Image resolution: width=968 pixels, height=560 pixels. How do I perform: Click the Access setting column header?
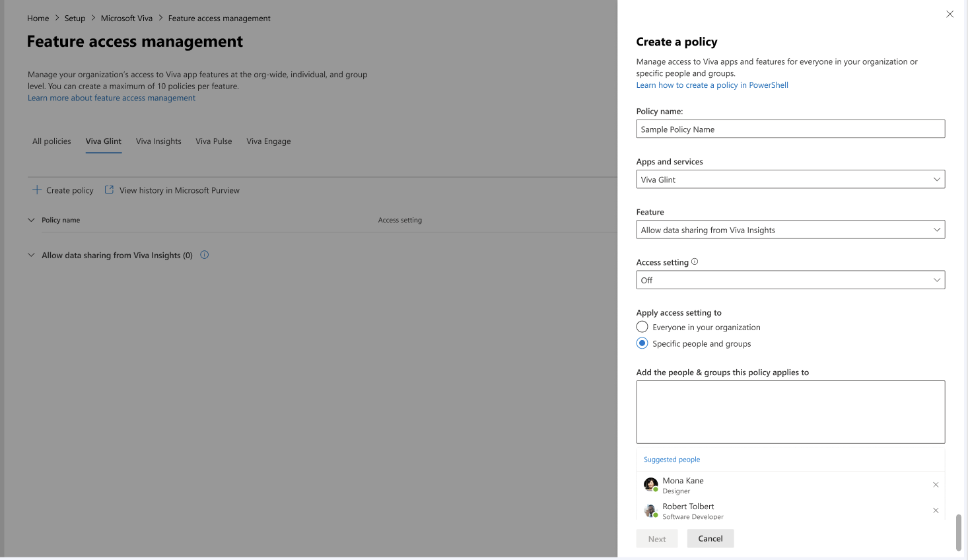click(x=400, y=220)
